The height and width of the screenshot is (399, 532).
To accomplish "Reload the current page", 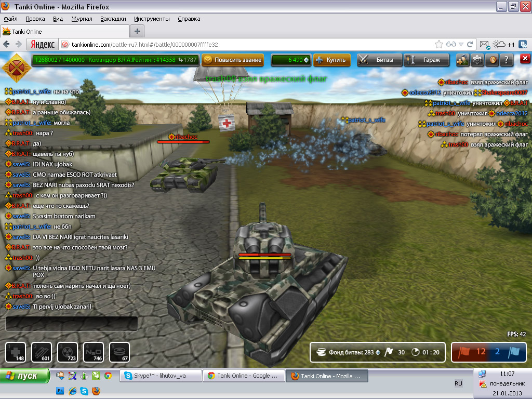I will [x=470, y=45].
